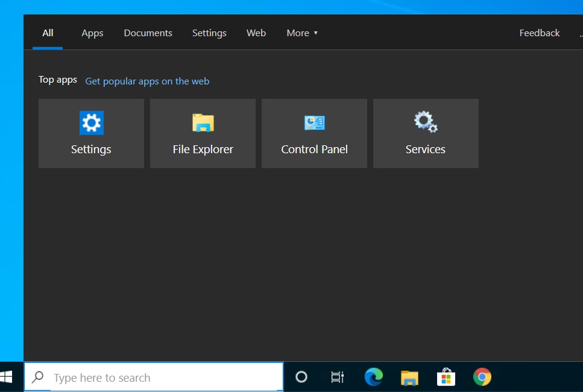The image size is (583, 392).
Task: Click the Cortana circle icon in the taskbar
Action: (x=301, y=378)
